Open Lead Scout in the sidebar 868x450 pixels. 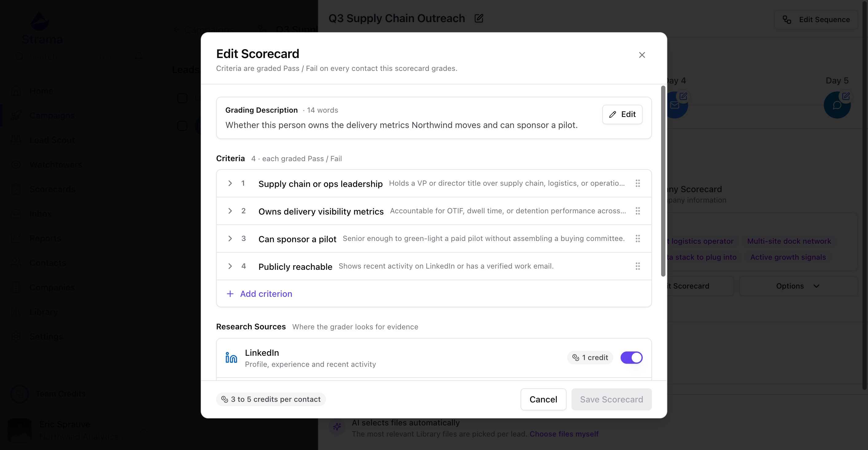pyautogui.click(x=52, y=140)
